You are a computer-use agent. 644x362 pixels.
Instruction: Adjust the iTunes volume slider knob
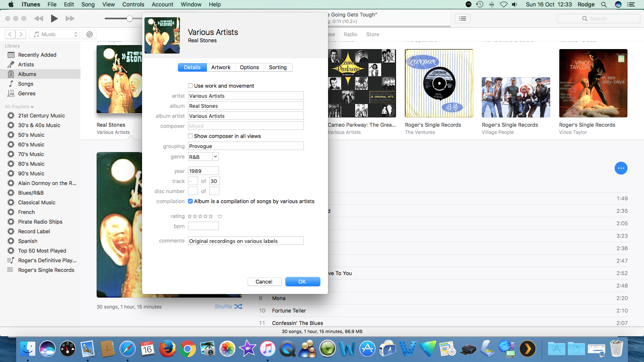(x=130, y=19)
